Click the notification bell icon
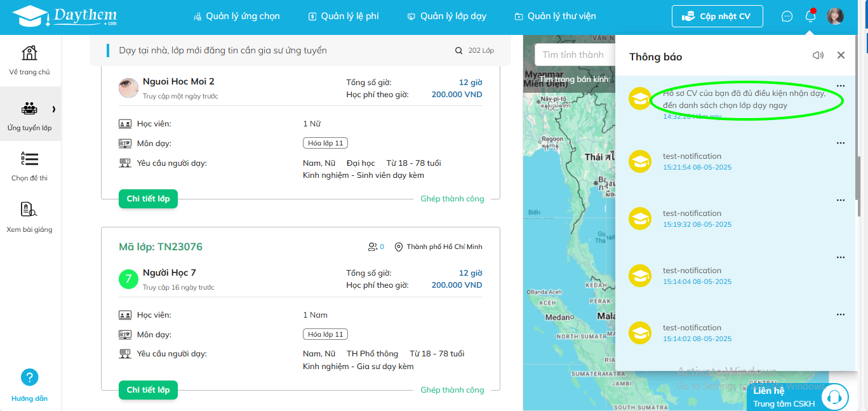Screen dimensions: 868x411 click(810, 16)
